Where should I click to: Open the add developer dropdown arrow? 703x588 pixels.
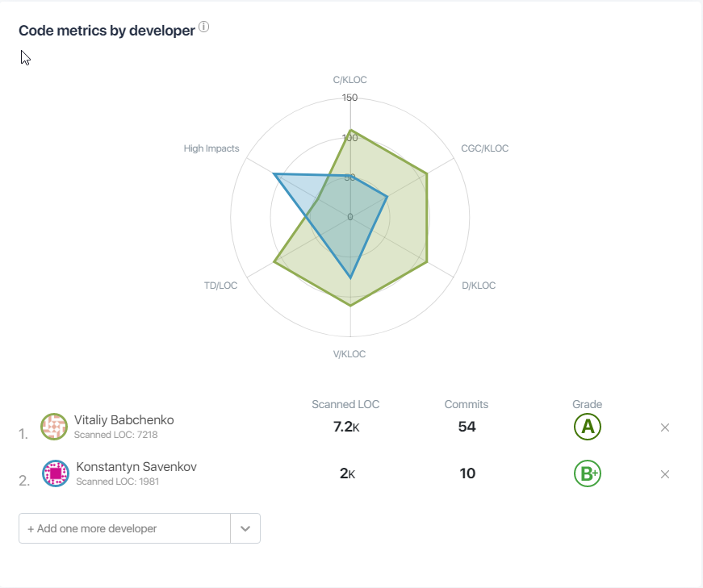click(x=245, y=528)
